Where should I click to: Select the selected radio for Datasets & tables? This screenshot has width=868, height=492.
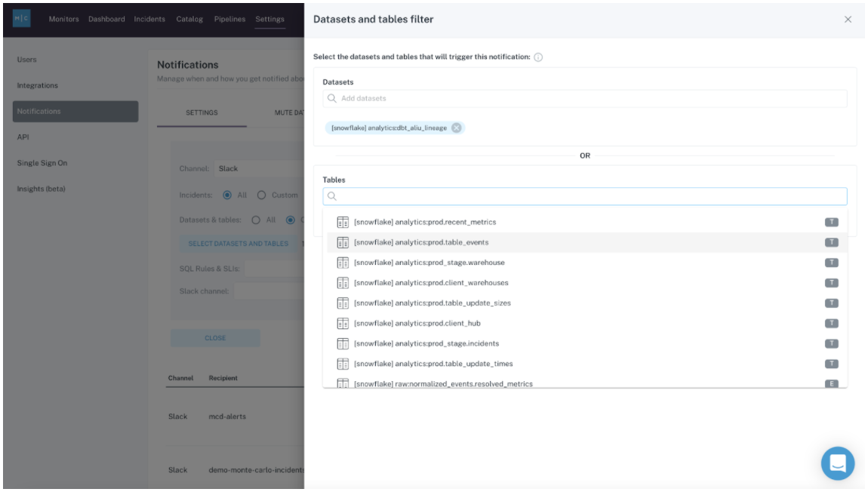290,220
